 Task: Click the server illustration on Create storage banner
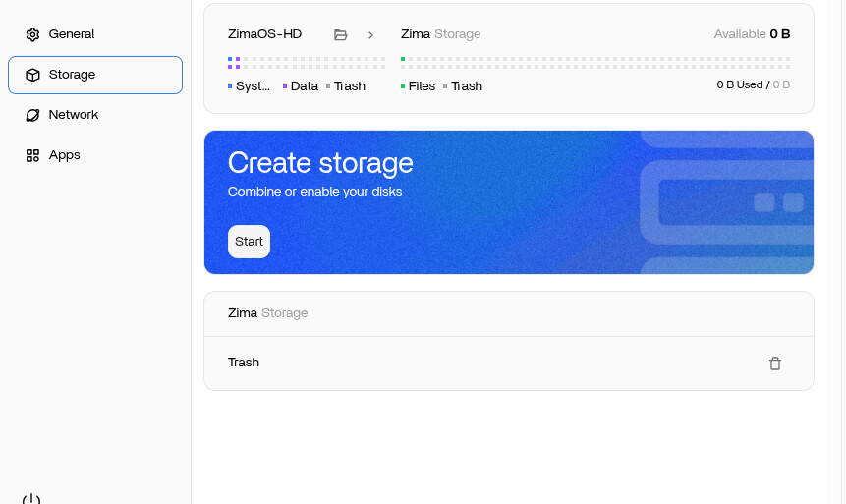[x=727, y=203]
